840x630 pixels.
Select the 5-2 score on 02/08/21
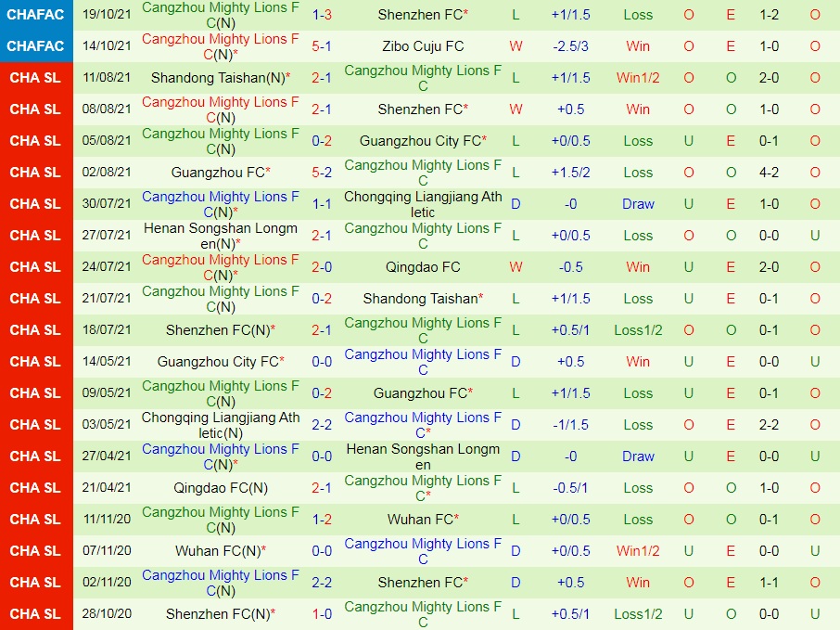(322, 173)
